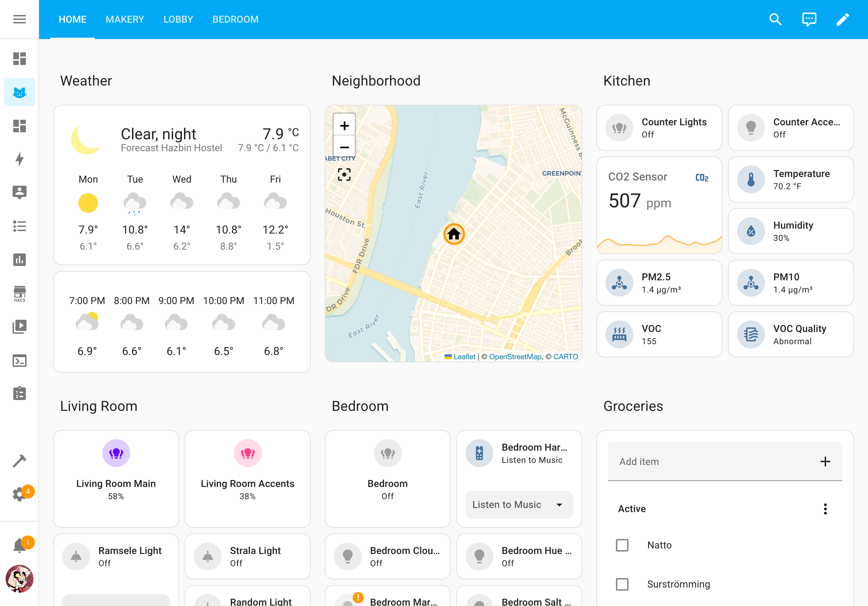
Task: Enable the Surströmming grocery checkbox
Action: 622,584
